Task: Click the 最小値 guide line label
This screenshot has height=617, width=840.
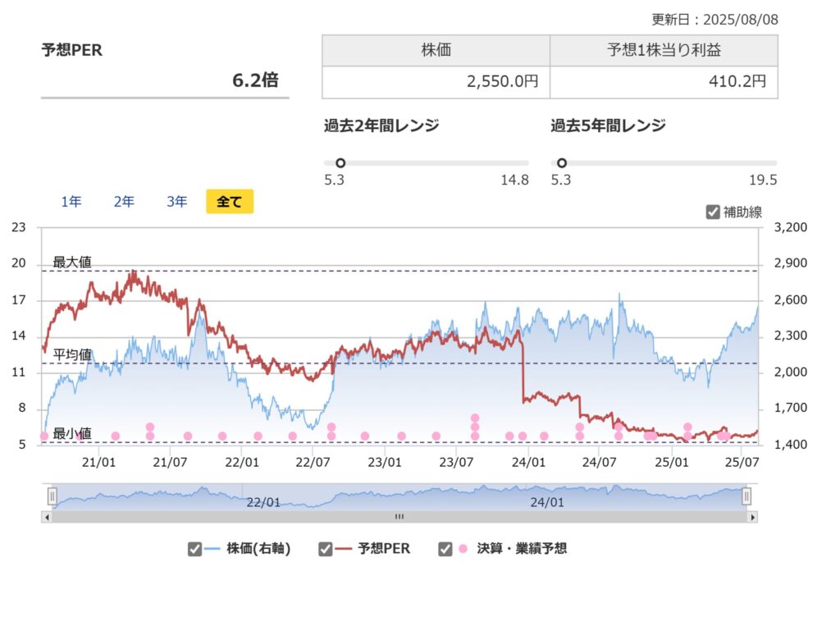Action: click(x=72, y=433)
